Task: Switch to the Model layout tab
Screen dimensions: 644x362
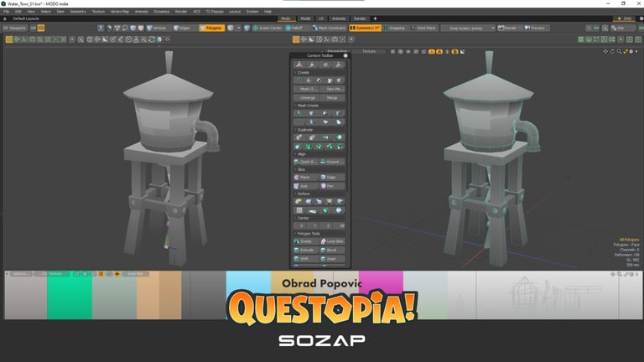Action: 305,18
